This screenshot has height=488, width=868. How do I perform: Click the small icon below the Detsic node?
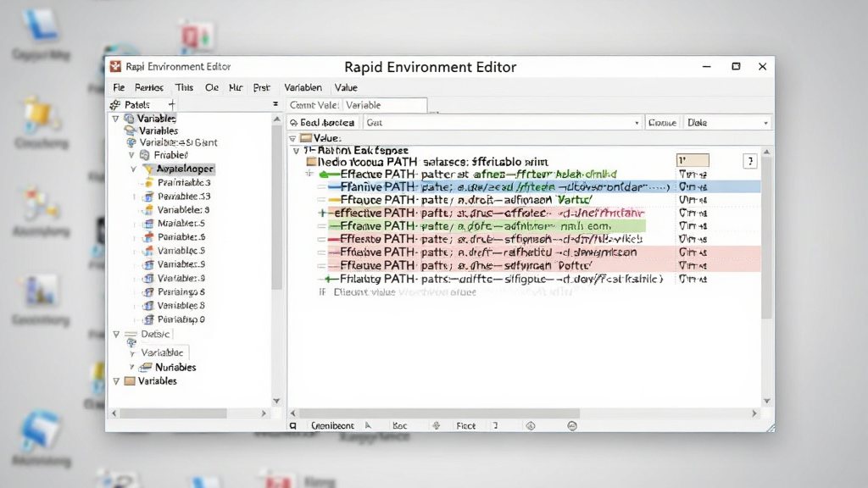(131, 343)
